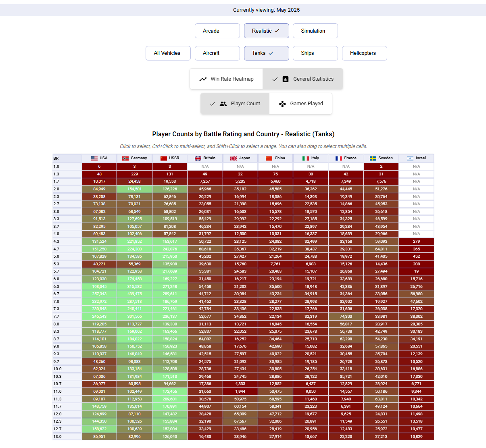
Task: Click the Player Count people icon
Action: pos(223,104)
